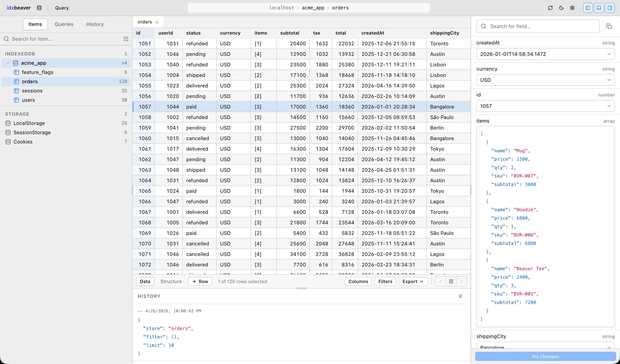Open the sessions store
This screenshot has height=364, width=620.
66,91
